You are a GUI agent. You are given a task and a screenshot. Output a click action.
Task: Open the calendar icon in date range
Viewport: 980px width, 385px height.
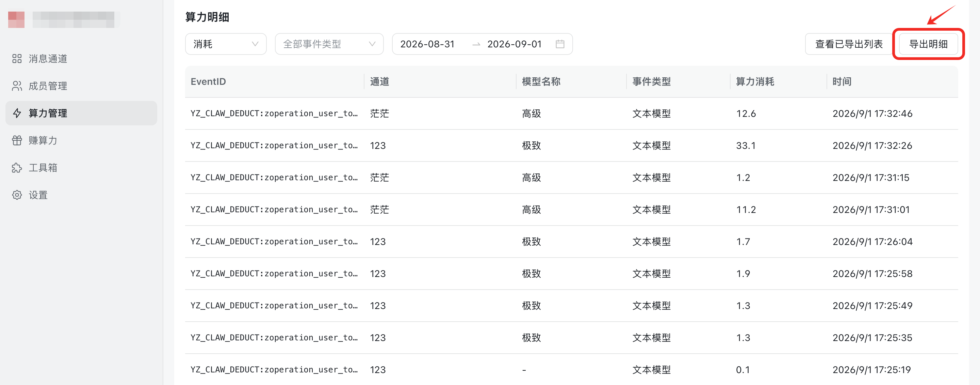coord(560,44)
